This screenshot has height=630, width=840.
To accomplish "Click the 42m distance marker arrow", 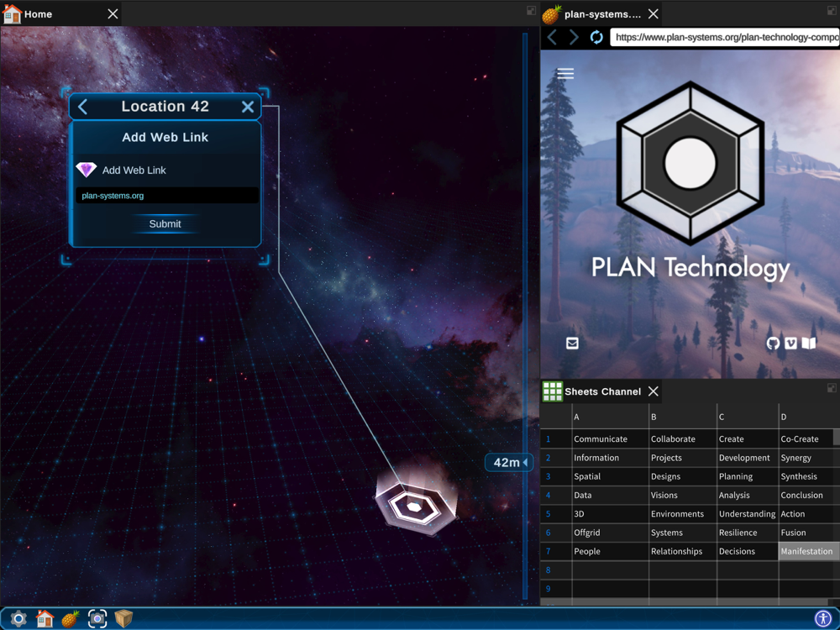I will (x=525, y=463).
